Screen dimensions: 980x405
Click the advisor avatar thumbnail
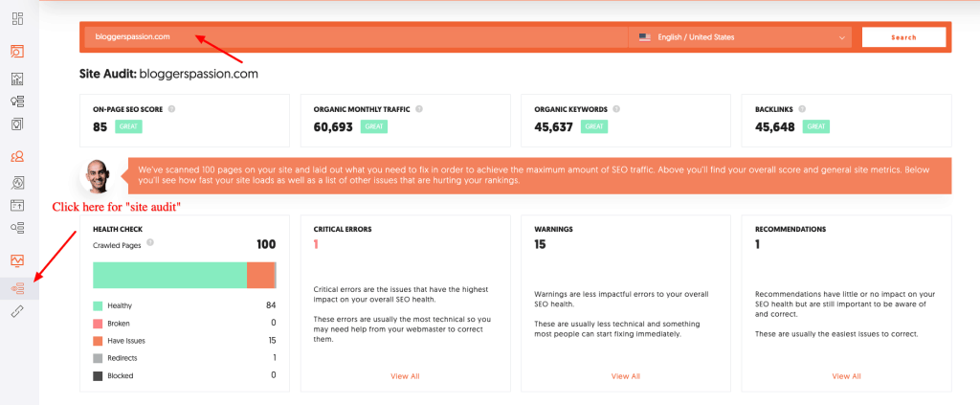[x=96, y=175]
